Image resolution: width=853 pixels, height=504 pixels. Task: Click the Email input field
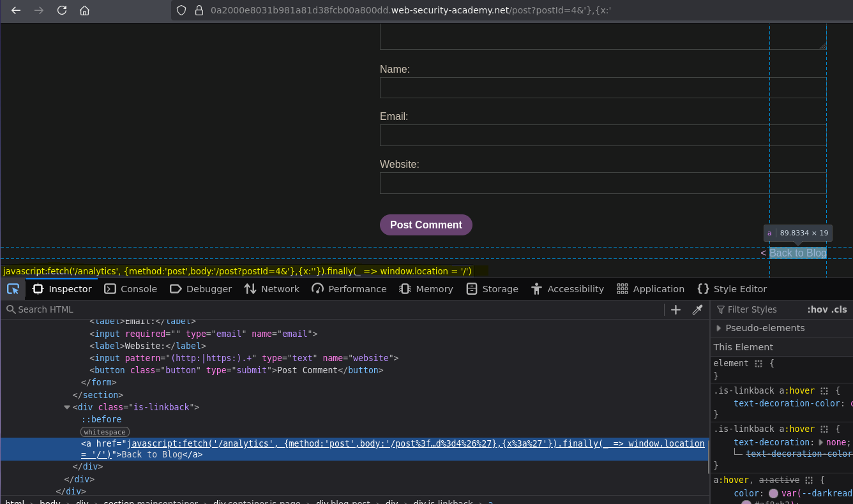pyautogui.click(x=603, y=135)
